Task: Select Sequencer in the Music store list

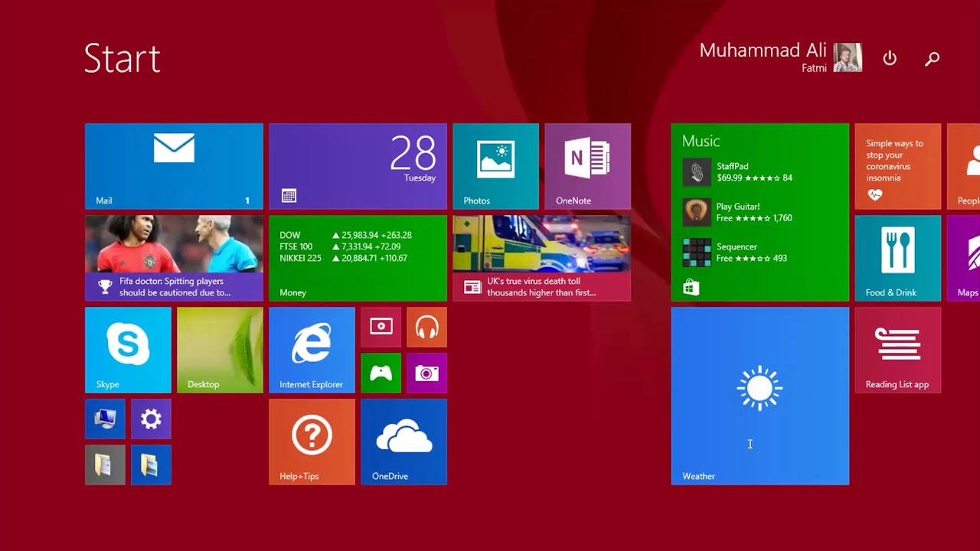Action: coord(735,253)
